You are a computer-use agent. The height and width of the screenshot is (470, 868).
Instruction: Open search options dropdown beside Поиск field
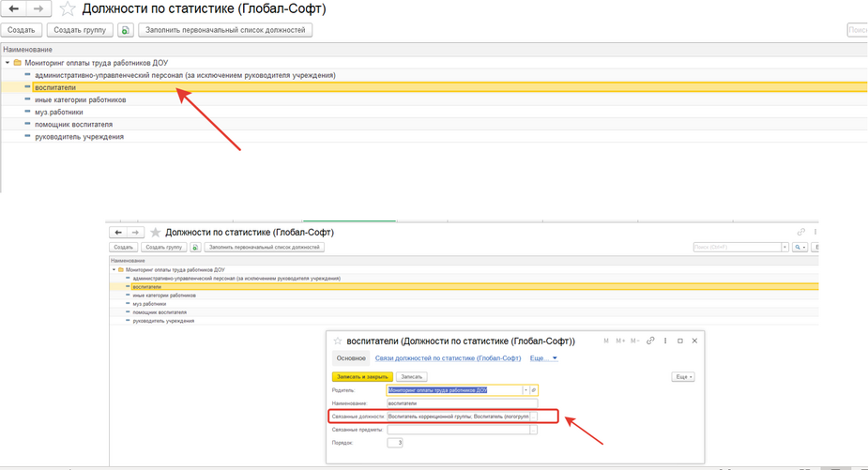coord(800,247)
